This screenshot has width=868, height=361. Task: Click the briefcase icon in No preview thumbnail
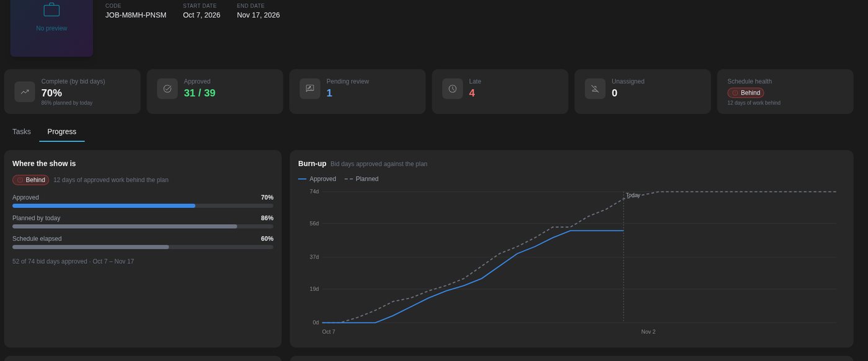pyautogui.click(x=51, y=9)
